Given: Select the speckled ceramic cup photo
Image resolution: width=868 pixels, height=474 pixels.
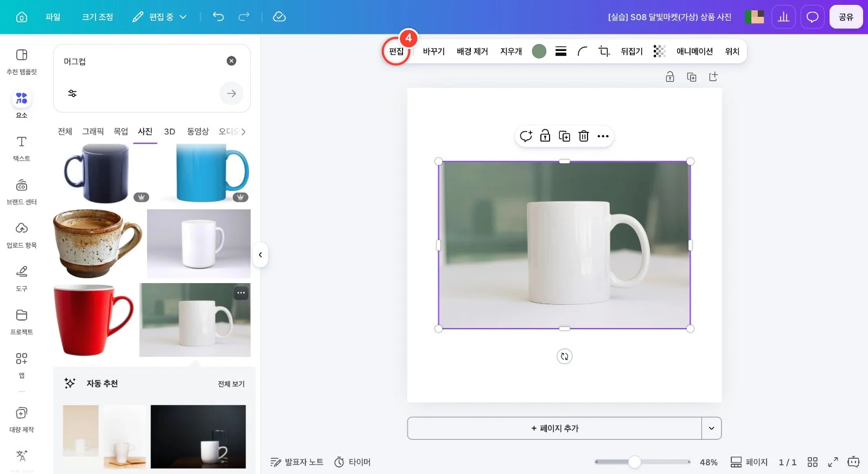Looking at the screenshot, I should click(x=98, y=244).
